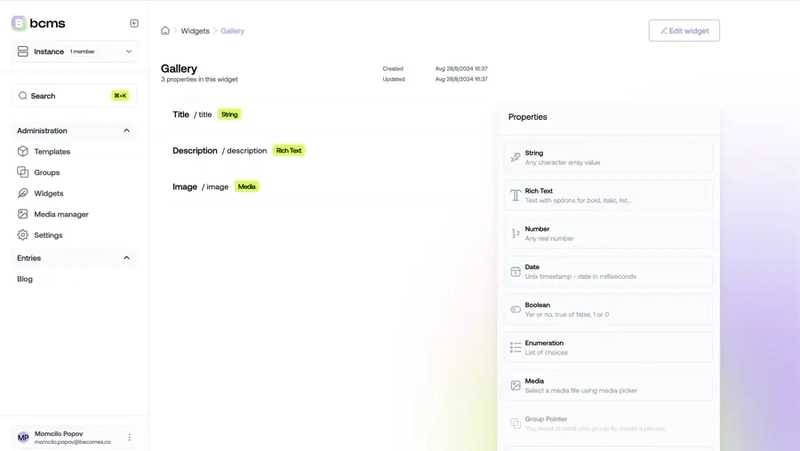Click the Properties panel heading

coord(528,117)
